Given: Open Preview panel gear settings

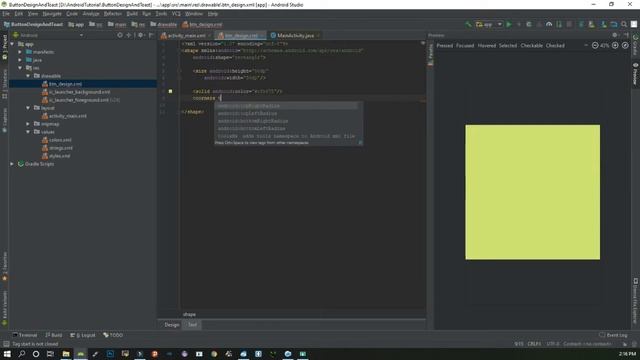Looking at the screenshot, I should [x=615, y=35].
